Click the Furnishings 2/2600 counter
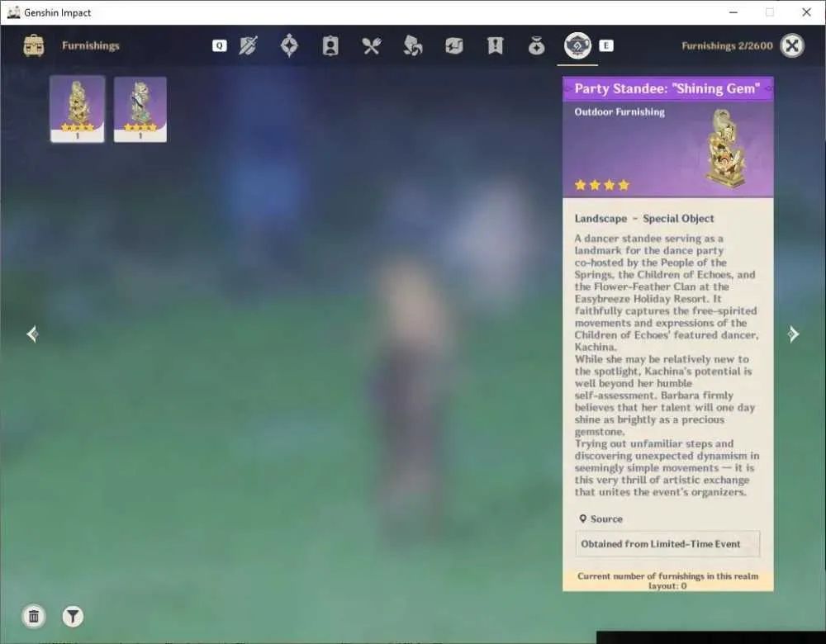The height and width of the screenshot is (644, 826). [x=727, y=45]
